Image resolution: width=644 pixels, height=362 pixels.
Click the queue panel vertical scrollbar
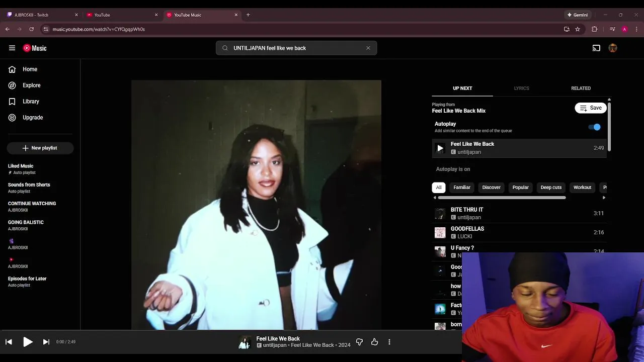609,126
